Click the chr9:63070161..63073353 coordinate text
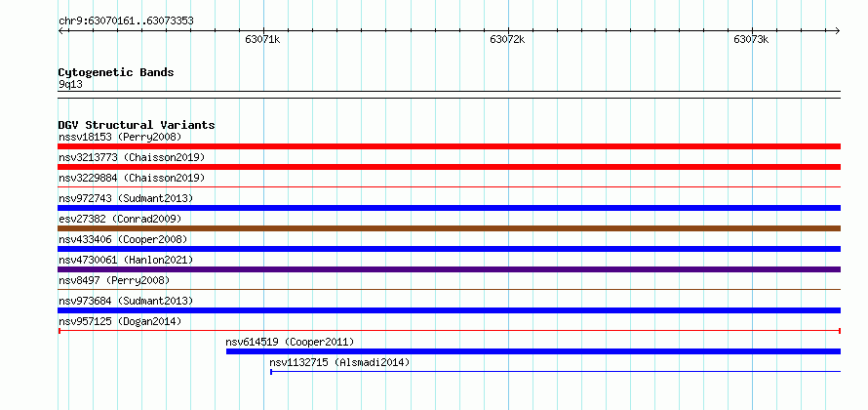Viewport: 868px width, 410px height. (x=126, y=21)
